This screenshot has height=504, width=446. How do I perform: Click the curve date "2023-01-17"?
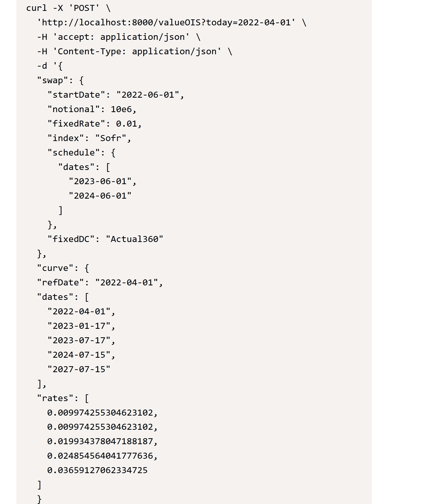pyautogui.click(x=81, y=326)
